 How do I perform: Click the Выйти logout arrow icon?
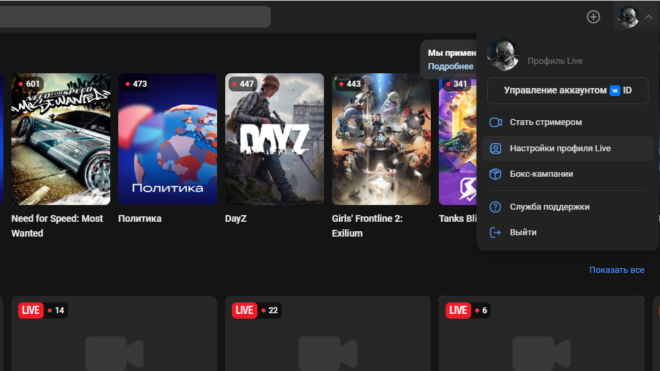[495, 232]
